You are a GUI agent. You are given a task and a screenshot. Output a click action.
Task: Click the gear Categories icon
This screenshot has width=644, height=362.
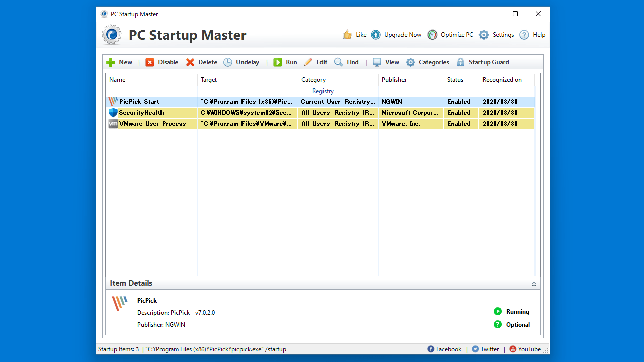pos(411,62)
